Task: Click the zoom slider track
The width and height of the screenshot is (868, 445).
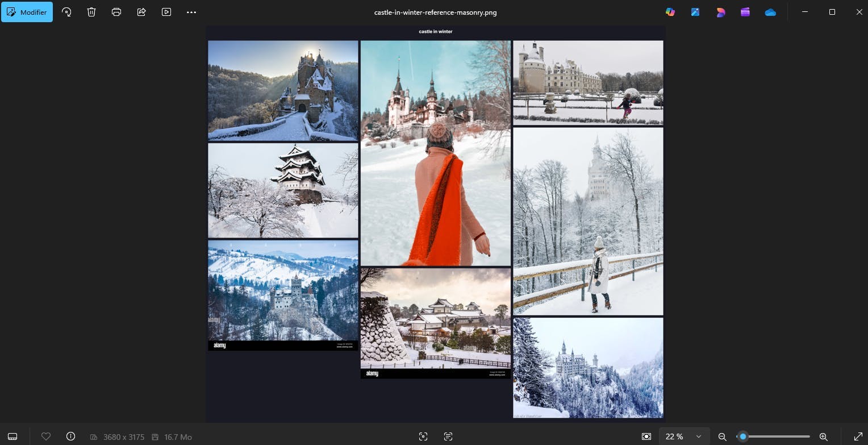Action: pyautogui.click(x=773, y=436)
